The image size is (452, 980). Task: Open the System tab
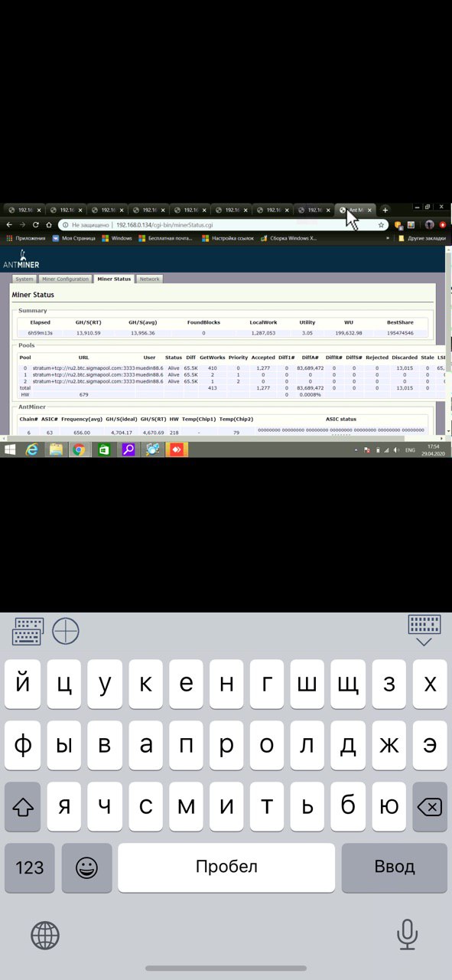(24, 279)
